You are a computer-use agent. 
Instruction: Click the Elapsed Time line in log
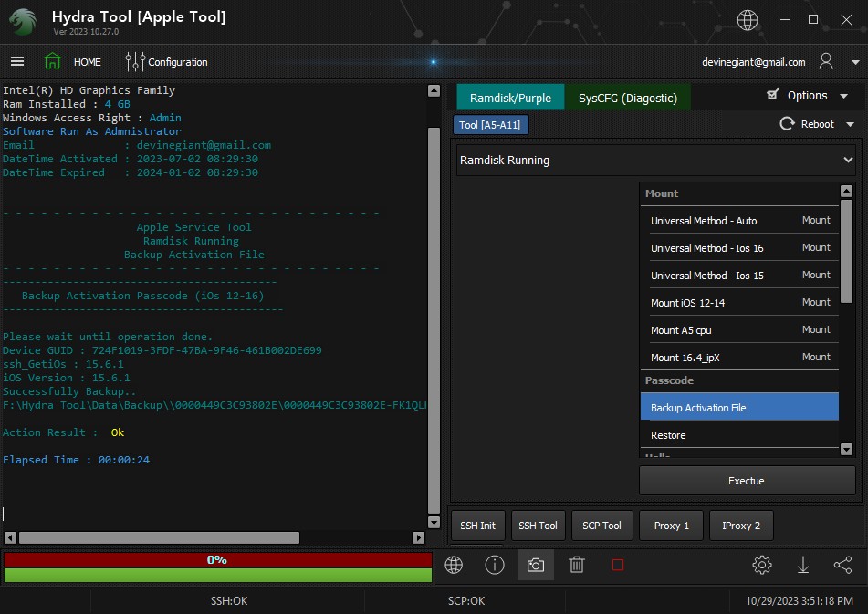(77, 460)
